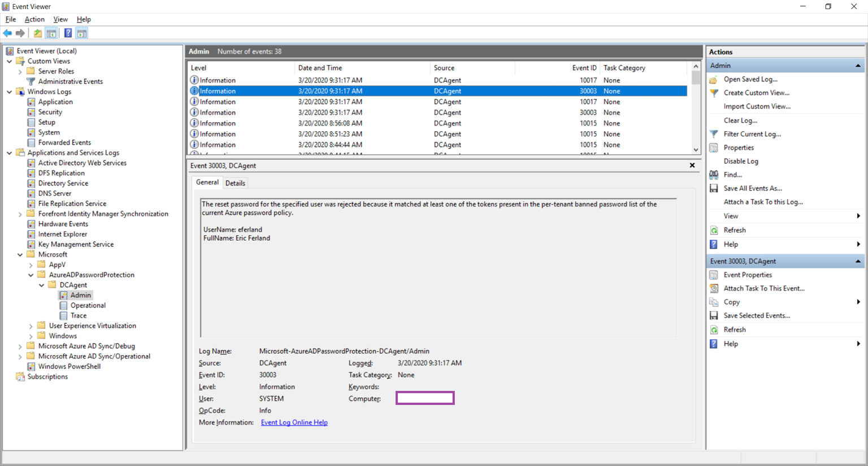868x466 pixels.
Task: Click the Operational log icon under DCAgent
Action: point(63,305)
